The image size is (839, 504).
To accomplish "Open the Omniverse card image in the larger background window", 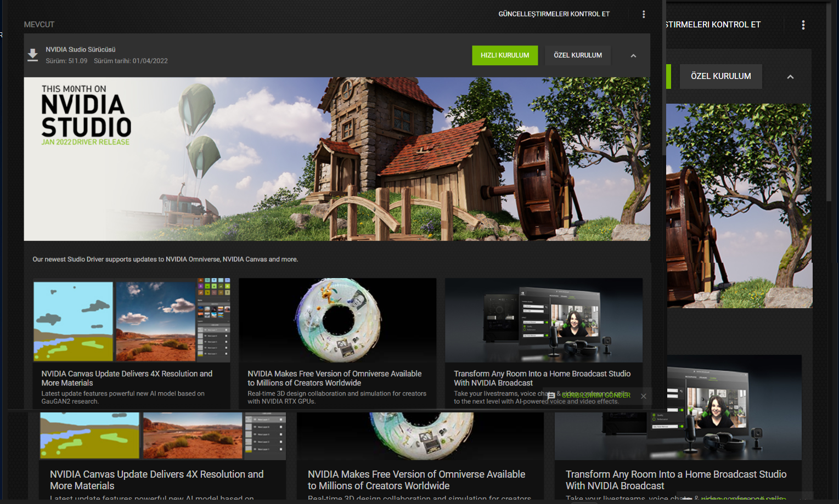I will point(420,436).
